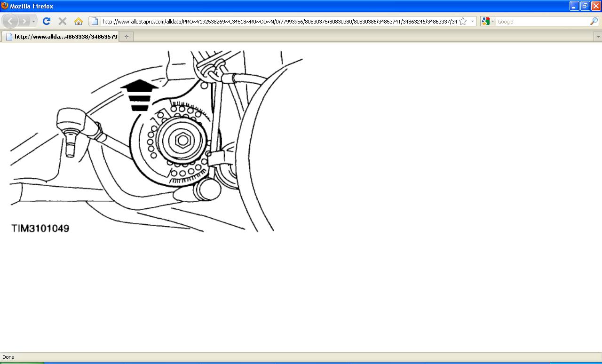Expand the address bar URL history dropdown

click(x=472, y=22)
